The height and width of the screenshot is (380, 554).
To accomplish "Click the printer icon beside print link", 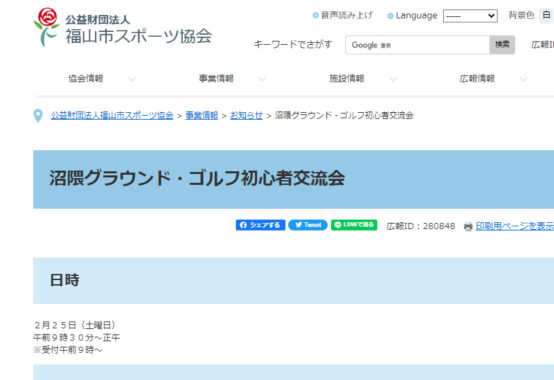I will 468,226.
